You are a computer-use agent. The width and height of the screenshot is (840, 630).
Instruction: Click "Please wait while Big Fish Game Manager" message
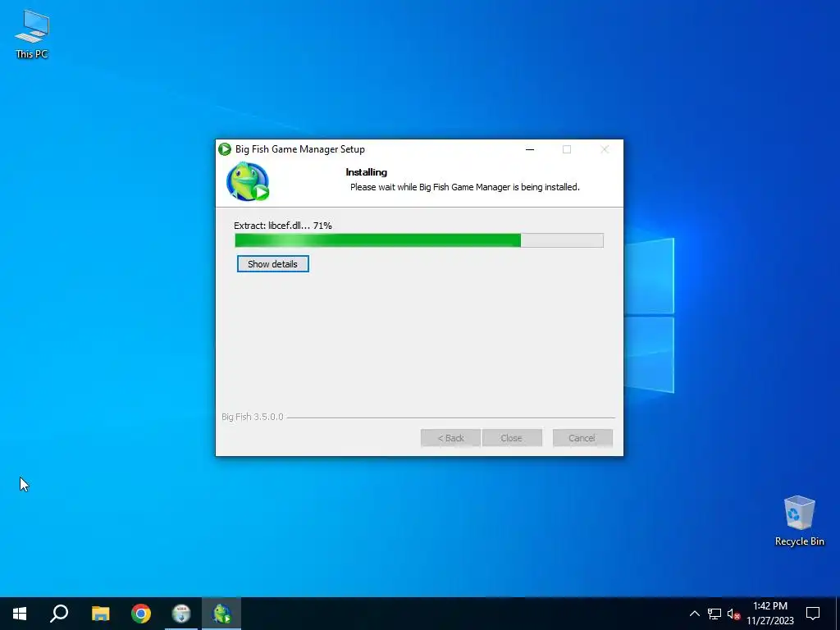click(464, 187)
